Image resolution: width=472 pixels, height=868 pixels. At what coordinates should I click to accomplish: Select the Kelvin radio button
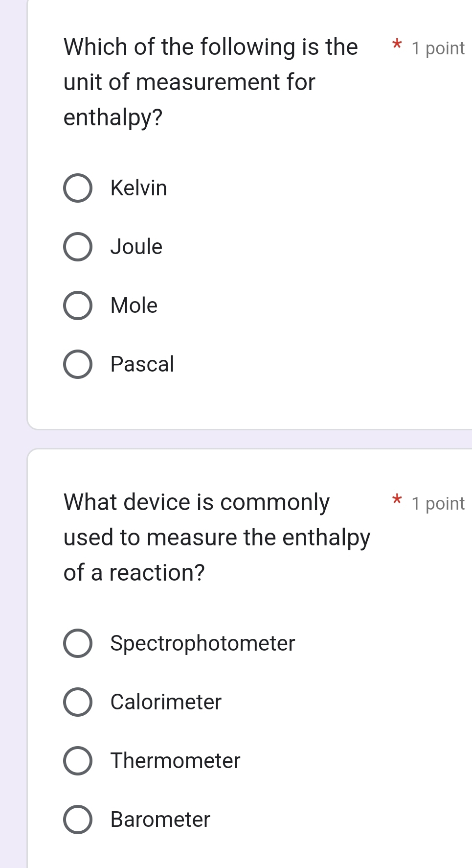78,188
